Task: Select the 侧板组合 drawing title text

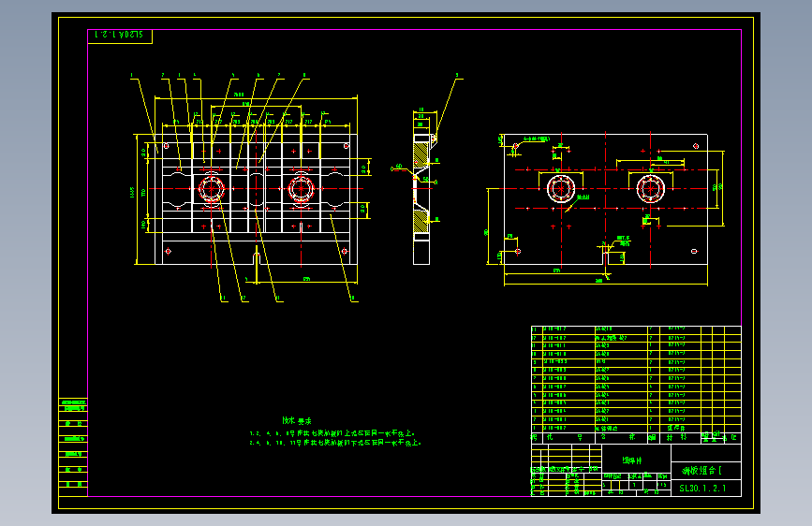Action: click(702, 471)
